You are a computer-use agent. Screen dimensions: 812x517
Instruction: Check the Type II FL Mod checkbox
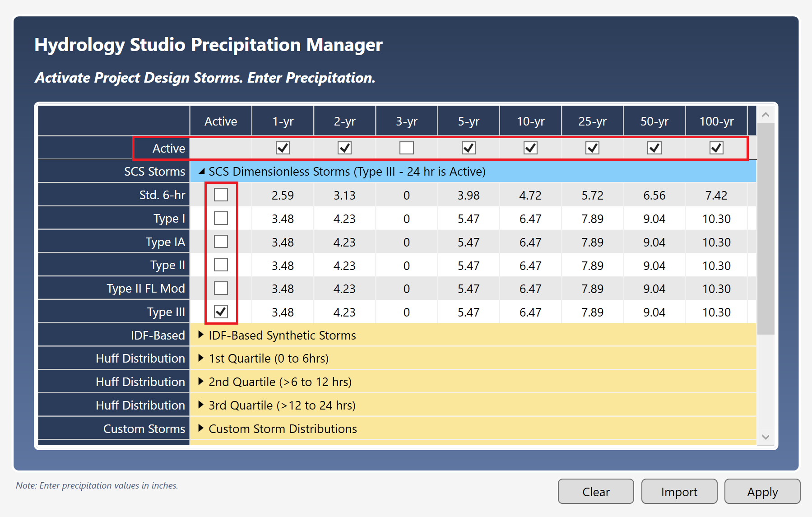click(221, 288)
